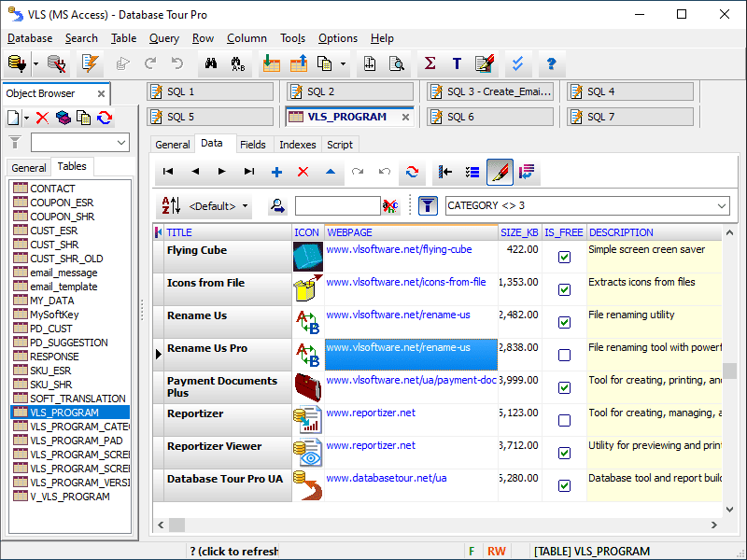Click the binoculars Find icon
The height and width of the screenshot is (560, 747).
(211, 63)
